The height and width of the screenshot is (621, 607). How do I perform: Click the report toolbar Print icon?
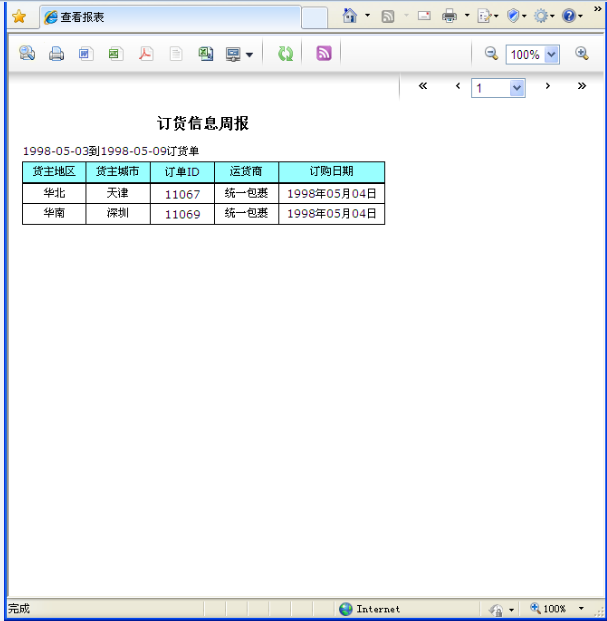coord(57,53)
